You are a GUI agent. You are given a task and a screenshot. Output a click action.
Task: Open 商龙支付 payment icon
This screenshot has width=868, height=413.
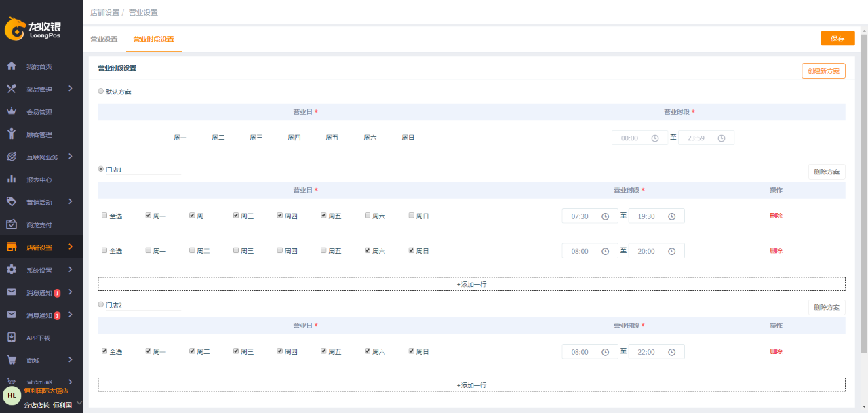click(12, 224)
